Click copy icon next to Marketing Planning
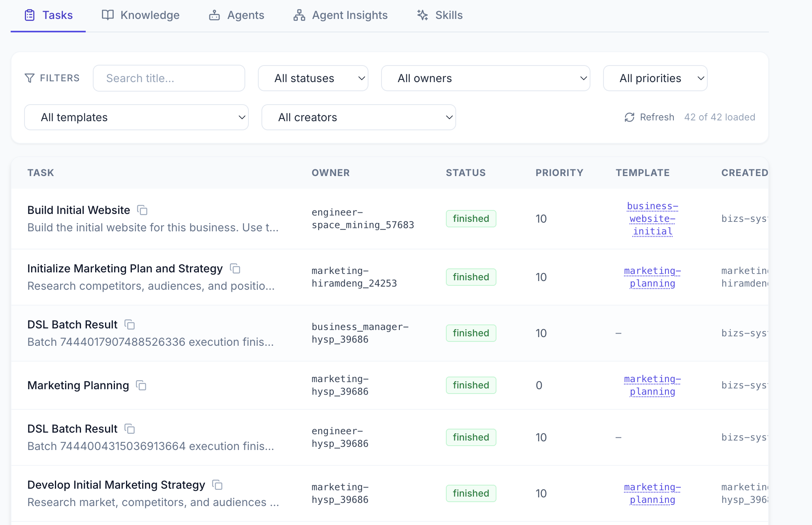 click(x=141, y=385)
